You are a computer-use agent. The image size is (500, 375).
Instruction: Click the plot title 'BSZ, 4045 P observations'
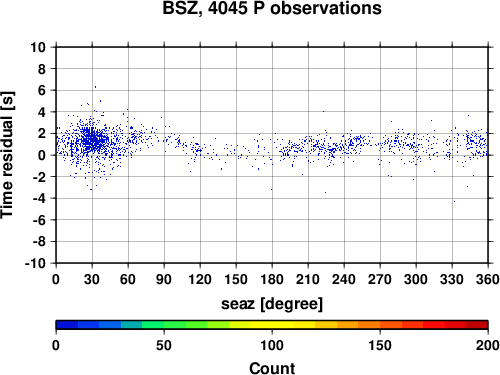coord(272,8)
